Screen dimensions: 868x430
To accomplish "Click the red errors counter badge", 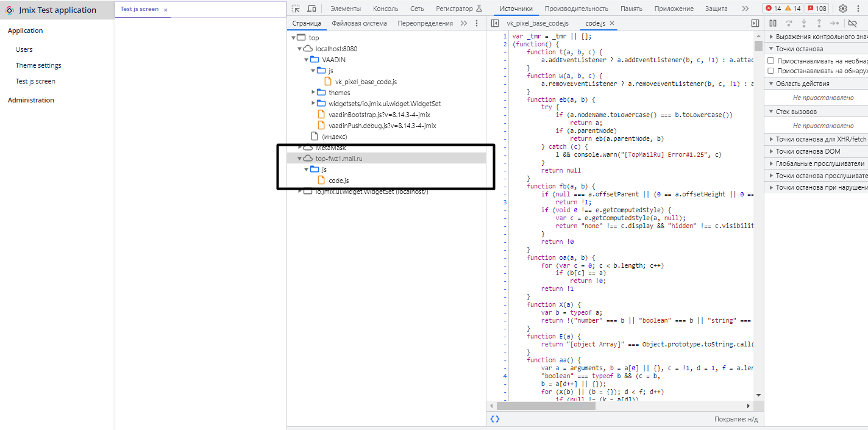I will point(773,9).
